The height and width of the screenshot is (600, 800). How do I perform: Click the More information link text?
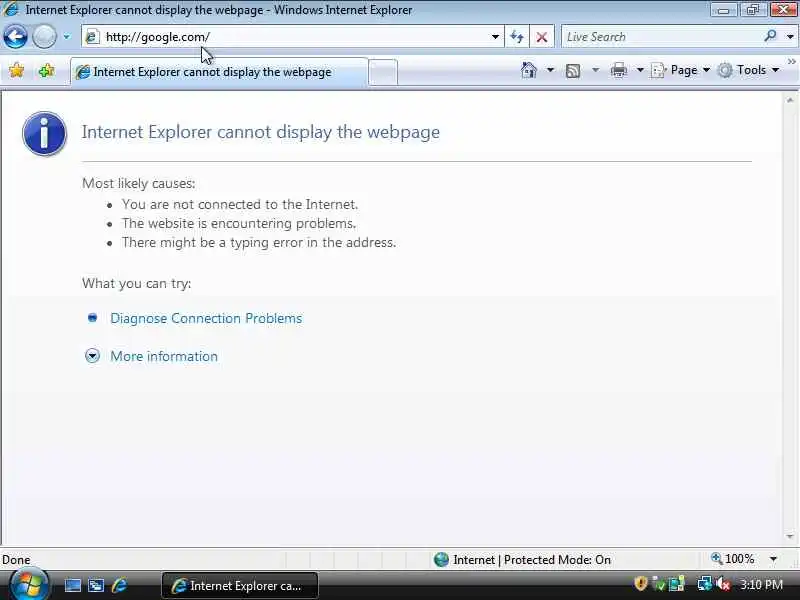(x=164, y=356)
